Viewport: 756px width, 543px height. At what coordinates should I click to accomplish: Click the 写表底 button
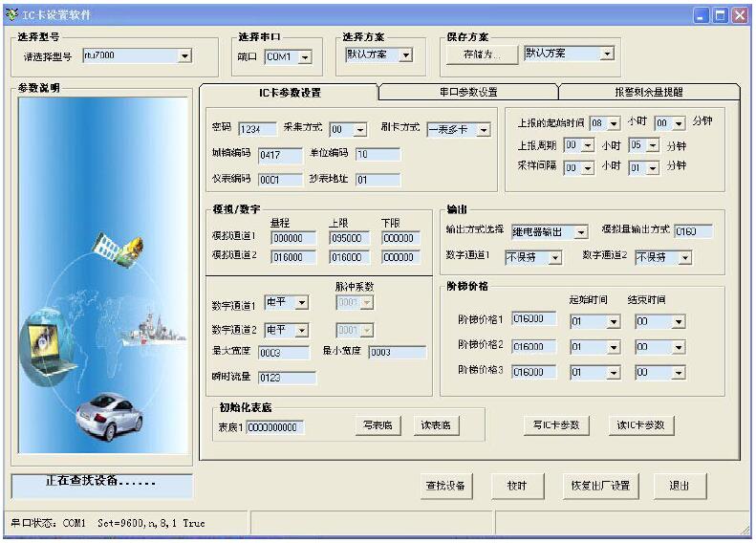tap(378, 425)
